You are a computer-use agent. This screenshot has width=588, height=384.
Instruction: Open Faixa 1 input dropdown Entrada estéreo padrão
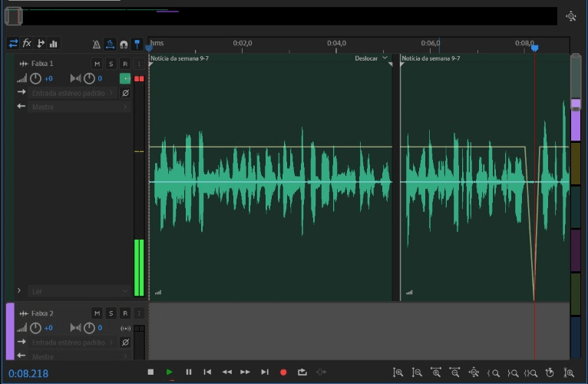[x=72, y=93]
